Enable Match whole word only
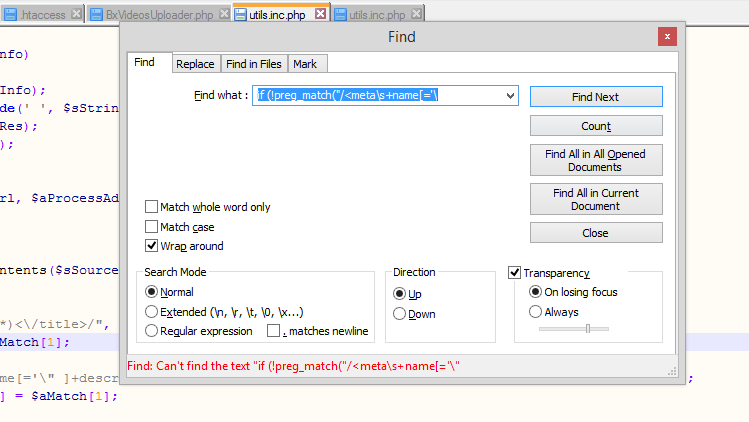The image size is (749, 422). tap(151, 206)
